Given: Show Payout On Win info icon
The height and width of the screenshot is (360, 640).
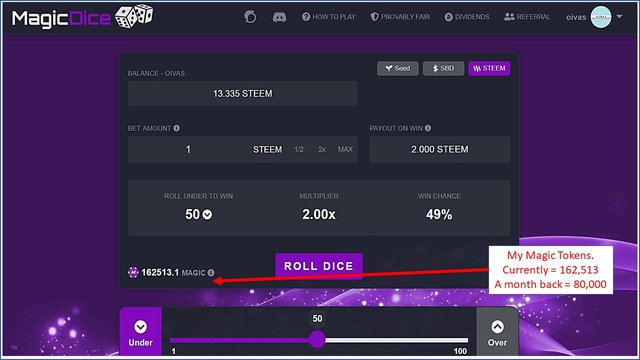Looking at the screenshot, I should click(x=428, y=128).
